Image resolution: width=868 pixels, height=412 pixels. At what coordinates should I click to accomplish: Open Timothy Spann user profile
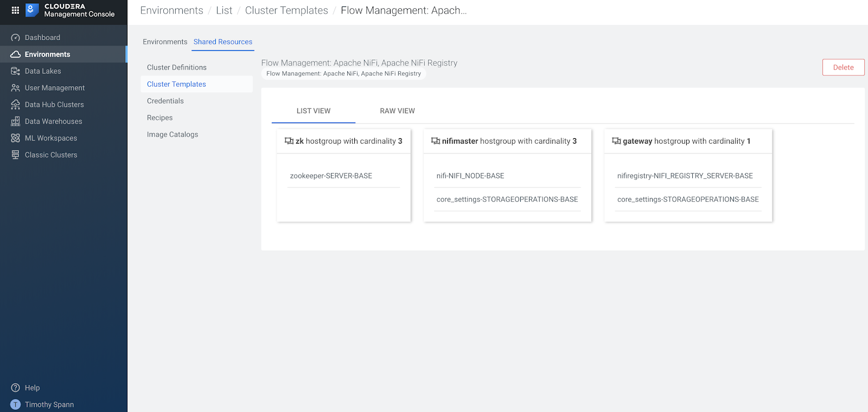[x=63, y=404]
